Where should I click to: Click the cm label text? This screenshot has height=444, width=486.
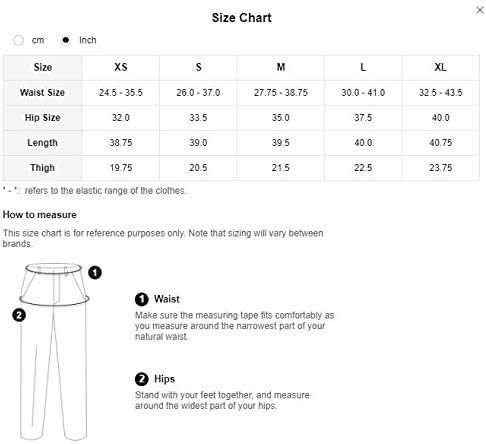tap(38, 40)
